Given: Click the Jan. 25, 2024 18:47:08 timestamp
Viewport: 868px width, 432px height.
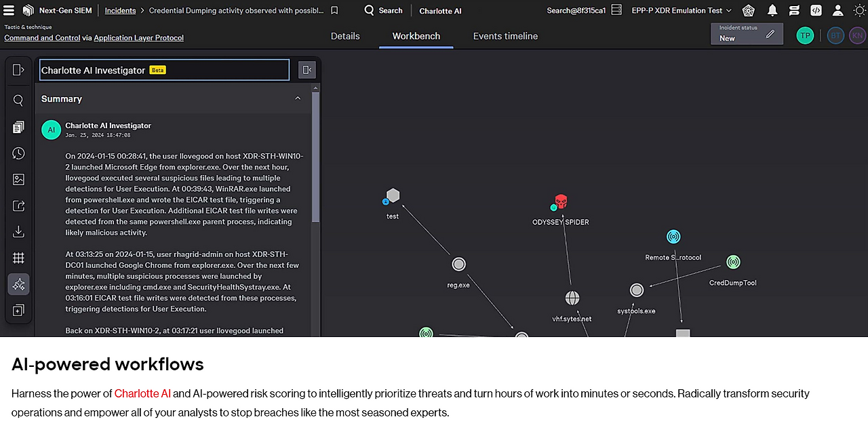Looking at the screenshot, I should [98, 135].
